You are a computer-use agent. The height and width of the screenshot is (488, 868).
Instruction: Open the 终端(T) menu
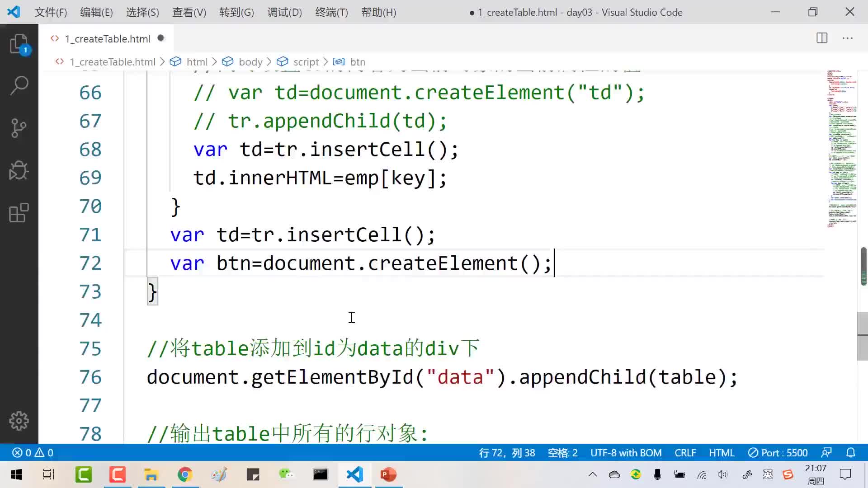[x=331, y=12]
